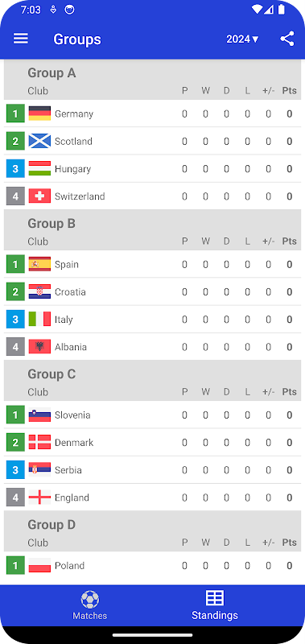This screenshot has width=305, height=644.
Task: Tap the Albania flag icon
Action: tap(39, 347)
